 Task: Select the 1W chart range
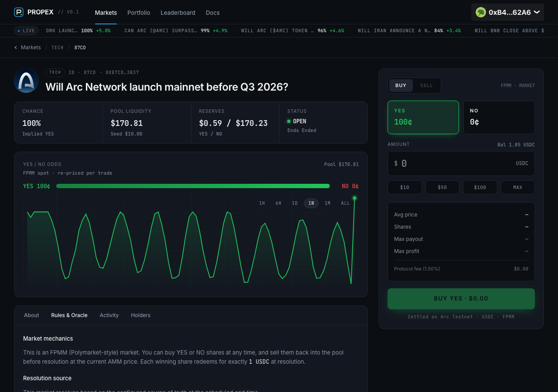311,203
